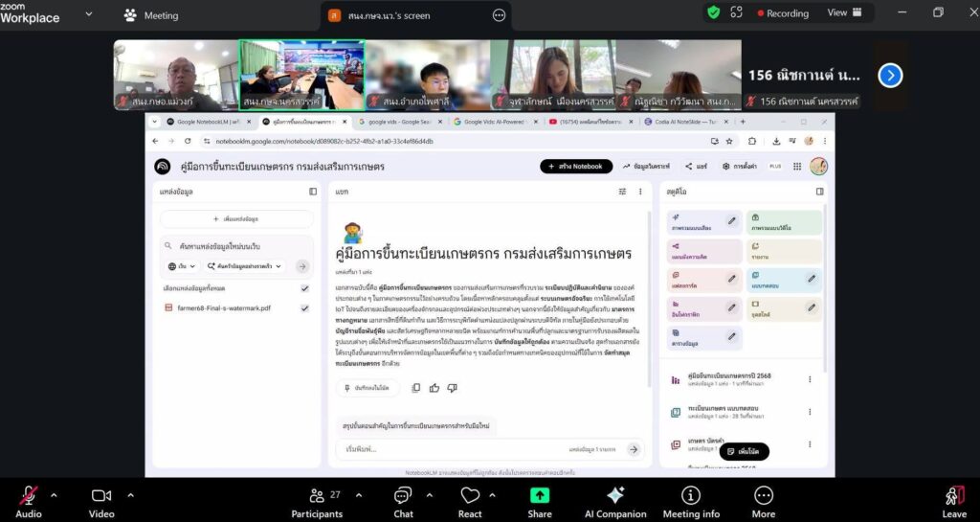Start camera with the Video icon

point(101,495)
